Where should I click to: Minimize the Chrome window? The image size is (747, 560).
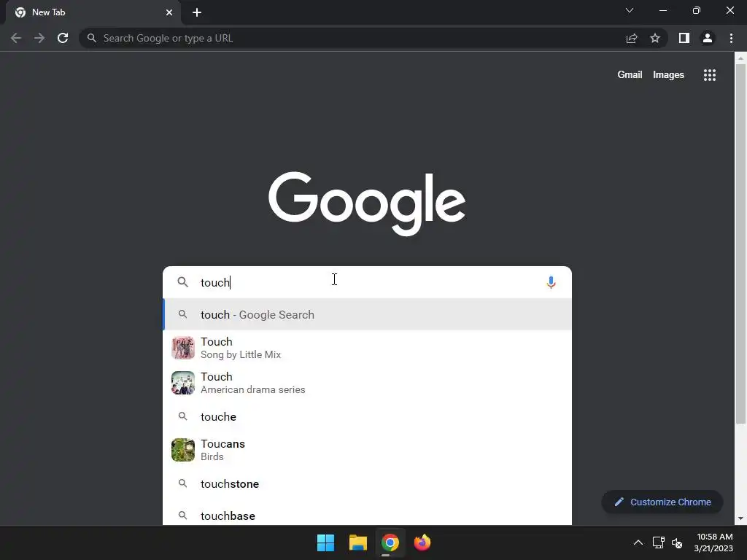[663, 10]
